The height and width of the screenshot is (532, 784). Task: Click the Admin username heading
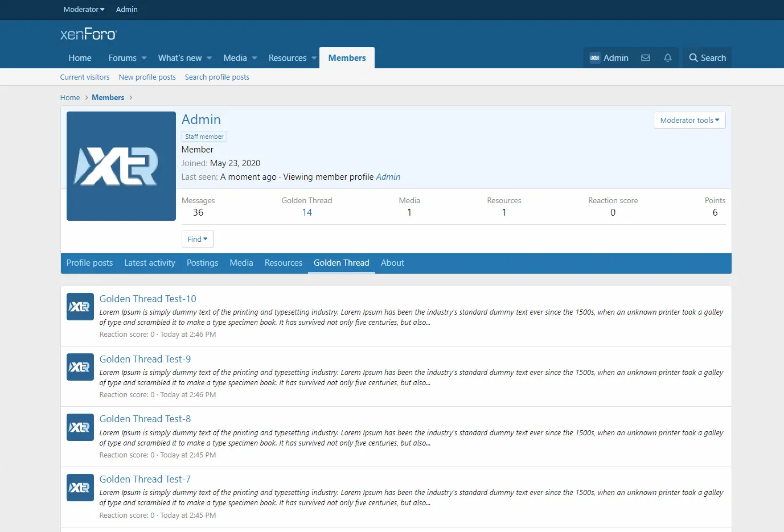[201, 119]
